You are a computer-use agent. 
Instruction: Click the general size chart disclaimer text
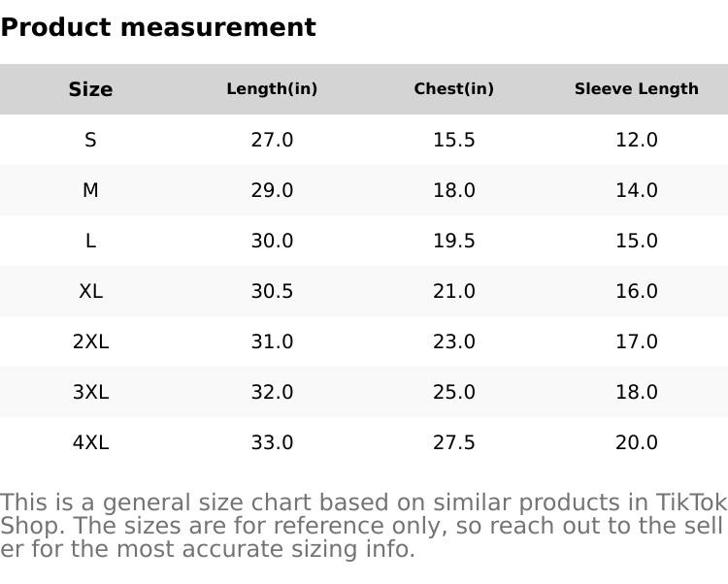pos(363,526)
